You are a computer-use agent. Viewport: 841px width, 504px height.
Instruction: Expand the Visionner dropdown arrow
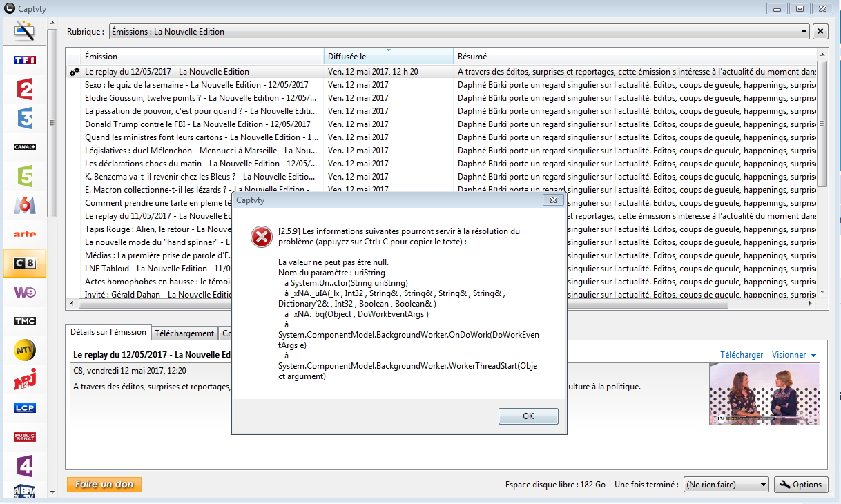coord(814,355)
